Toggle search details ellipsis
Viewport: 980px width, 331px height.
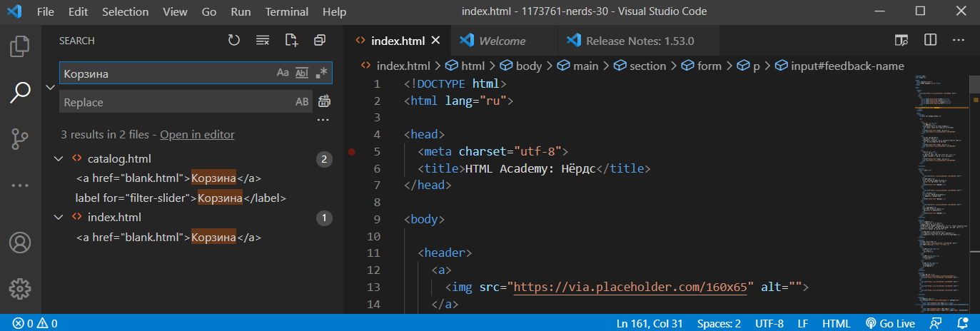(x=323, y=121)
